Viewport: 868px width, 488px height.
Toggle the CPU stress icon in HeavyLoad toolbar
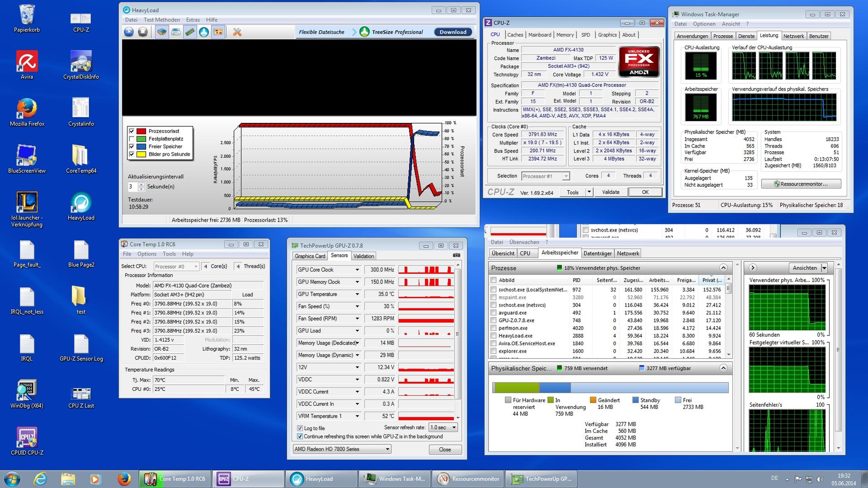point(161,32)
